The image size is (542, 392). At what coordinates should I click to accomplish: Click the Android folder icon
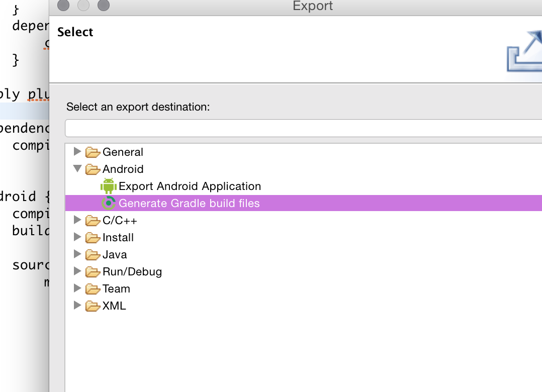(x=93, y=169)
